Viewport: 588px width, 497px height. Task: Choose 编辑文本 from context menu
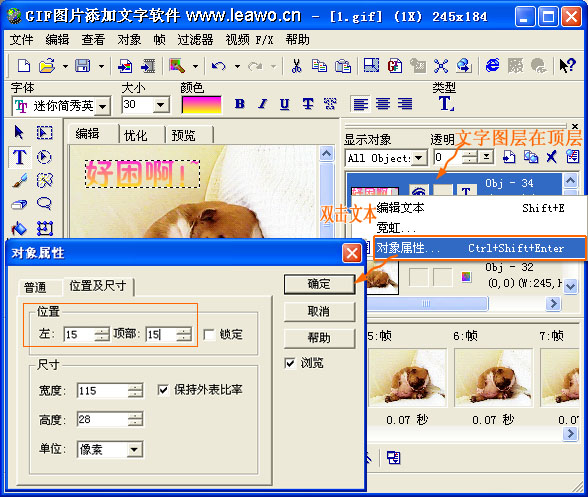pyautogui.click(x=469, y=207)
